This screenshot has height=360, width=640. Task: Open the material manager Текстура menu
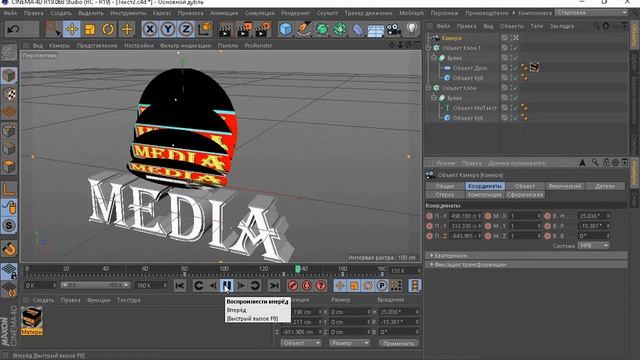click(129, 300)
